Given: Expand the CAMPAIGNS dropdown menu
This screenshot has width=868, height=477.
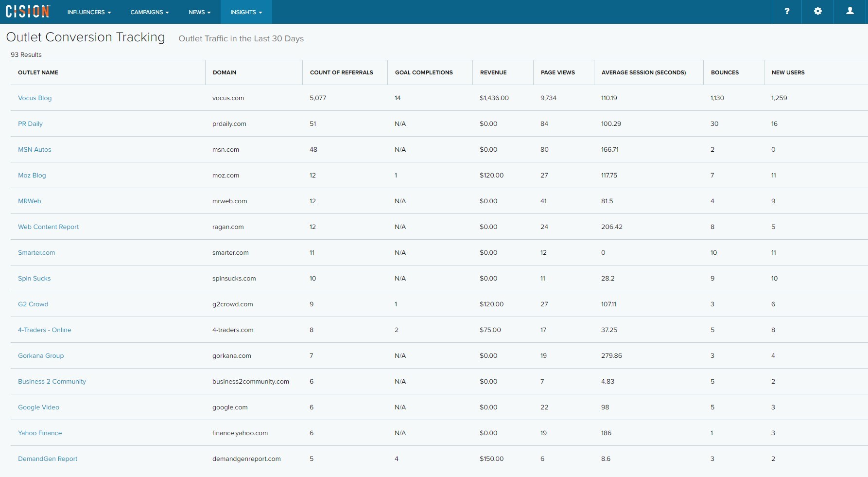Looking at the screenshot, I should pyautogui.click(x=149, y=12).
